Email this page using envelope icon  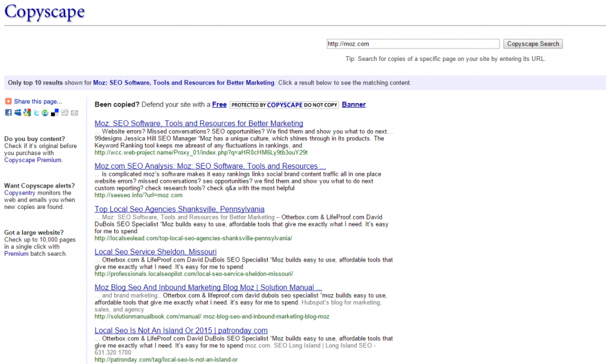click(75, 112)
